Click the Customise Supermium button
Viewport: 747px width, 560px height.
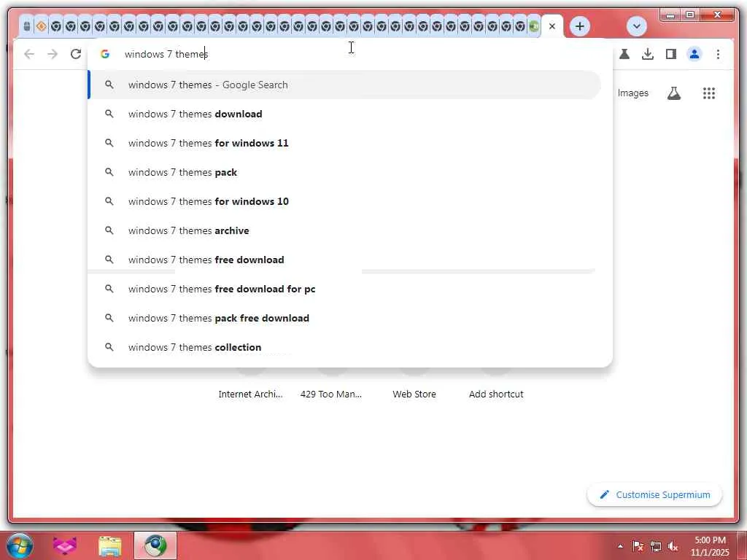pos(654,495)
